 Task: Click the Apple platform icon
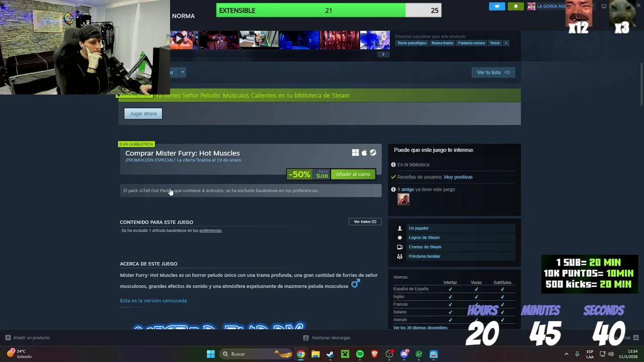click(364, 153)
